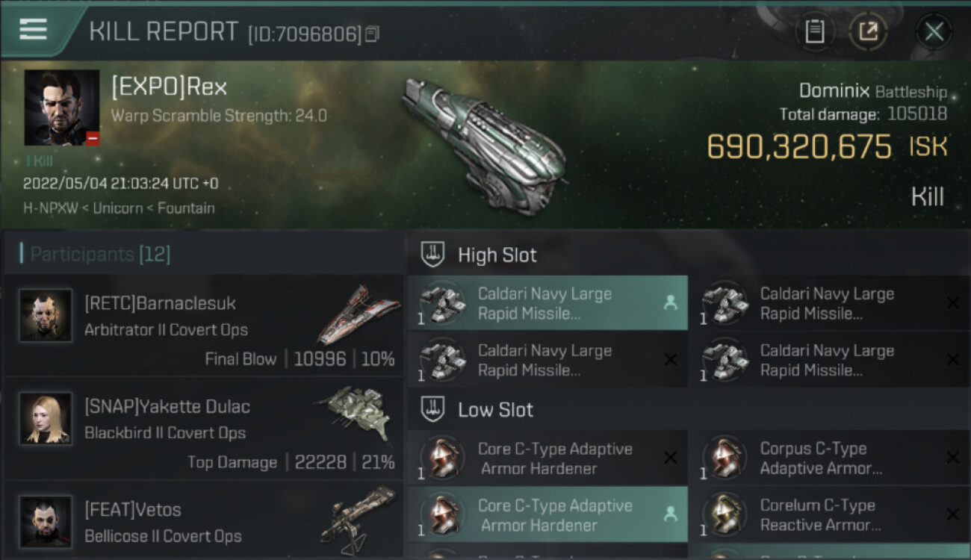Viewport: 971px width, 560px height.
Task: Open the clipboard report icon
Action: click(x=815, y=31)
